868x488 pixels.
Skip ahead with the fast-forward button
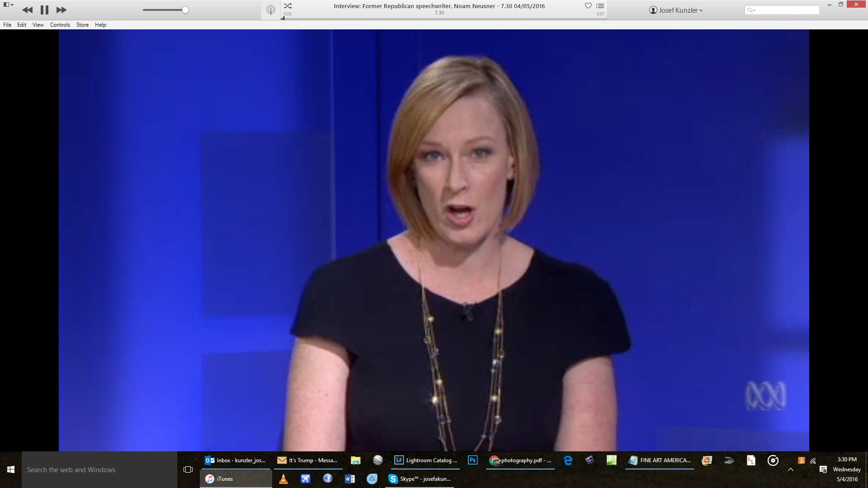tap(61, 10)
